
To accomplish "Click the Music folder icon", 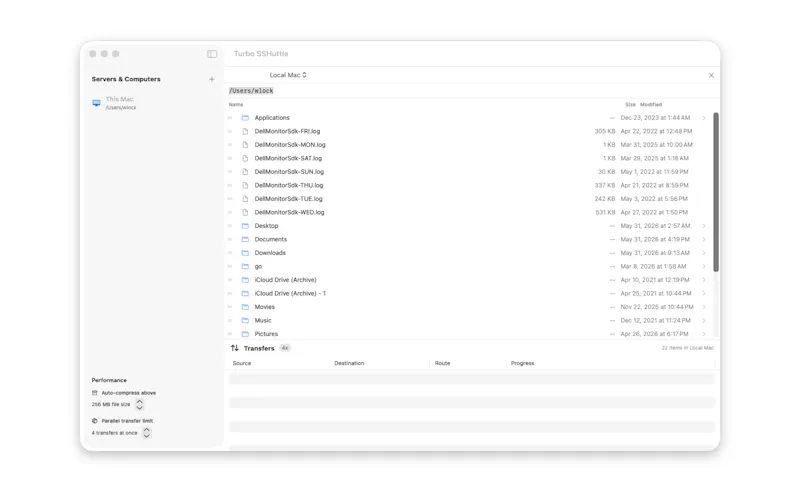I will click(245, 320).
